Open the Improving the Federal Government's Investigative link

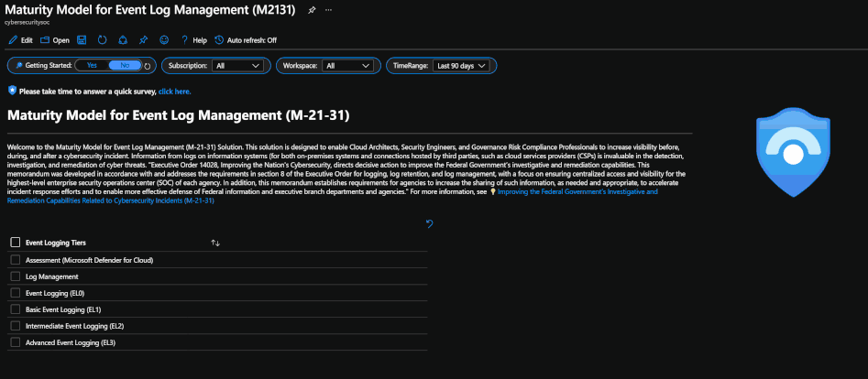[x=577, y=191]
